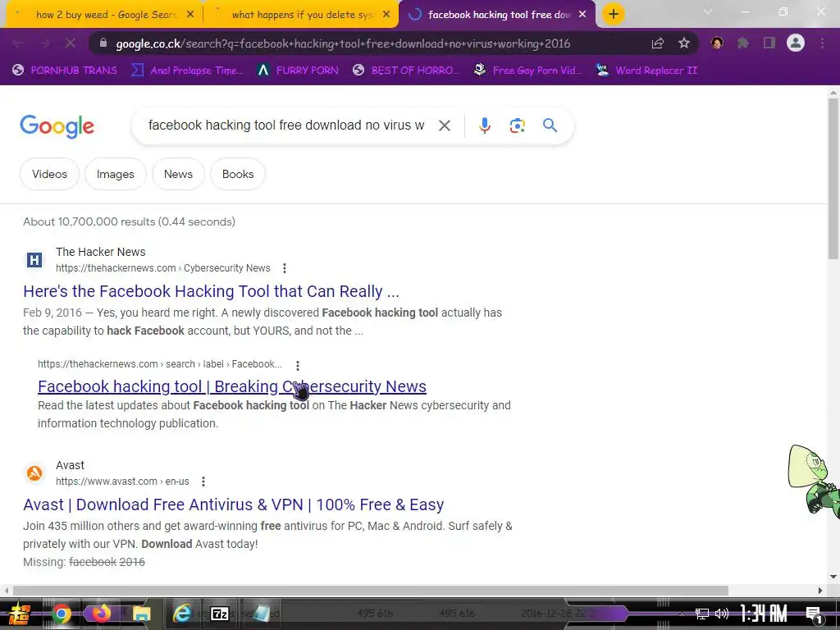Go back using the browser back arrow
This screenshot has width=840, height=630.
pos(18,43)
